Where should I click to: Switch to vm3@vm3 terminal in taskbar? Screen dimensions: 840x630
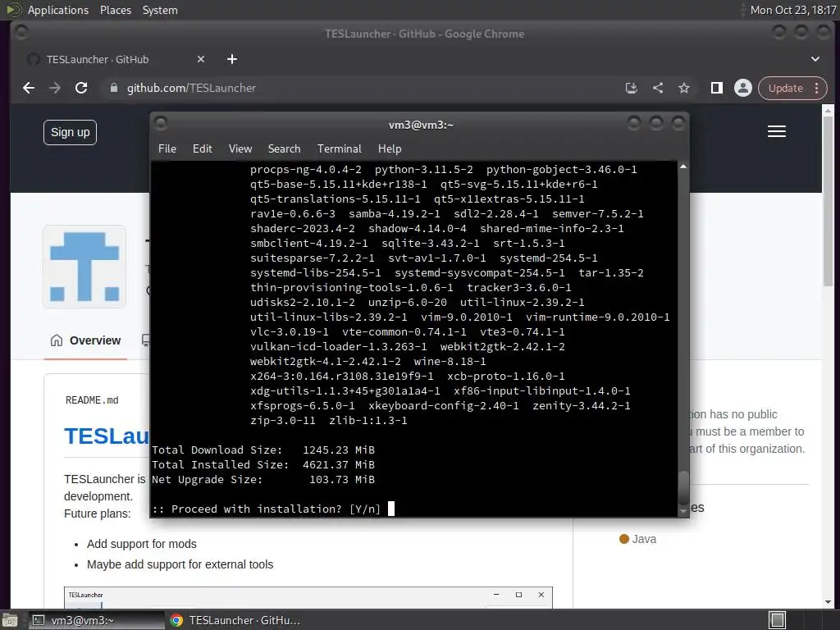[x=97, y=620]
